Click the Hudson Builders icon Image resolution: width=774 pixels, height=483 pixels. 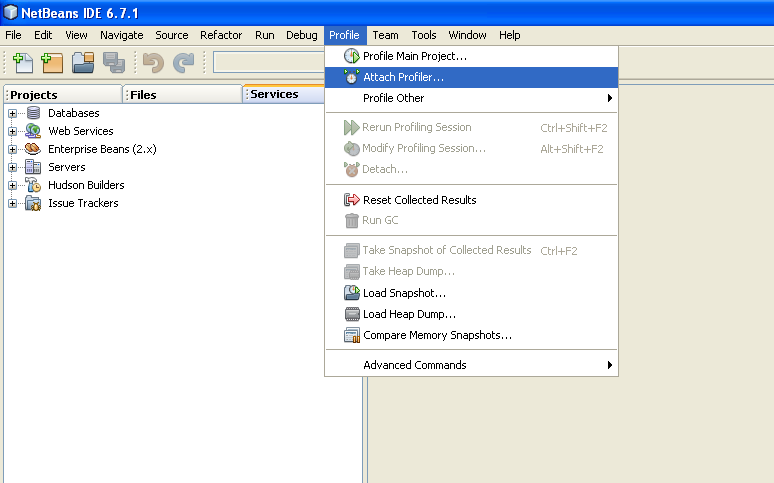33,185
